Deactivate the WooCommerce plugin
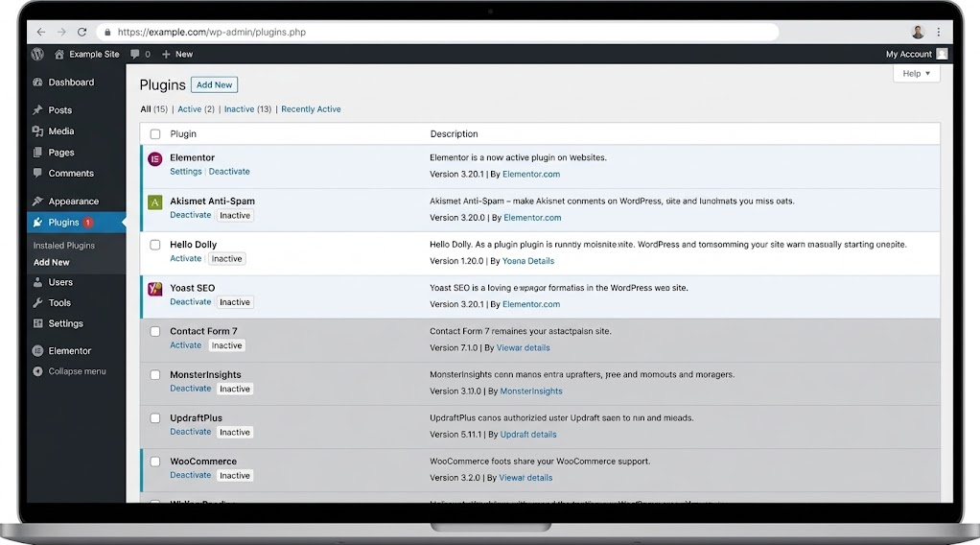The image size is (980, 545). coord(191,475)
